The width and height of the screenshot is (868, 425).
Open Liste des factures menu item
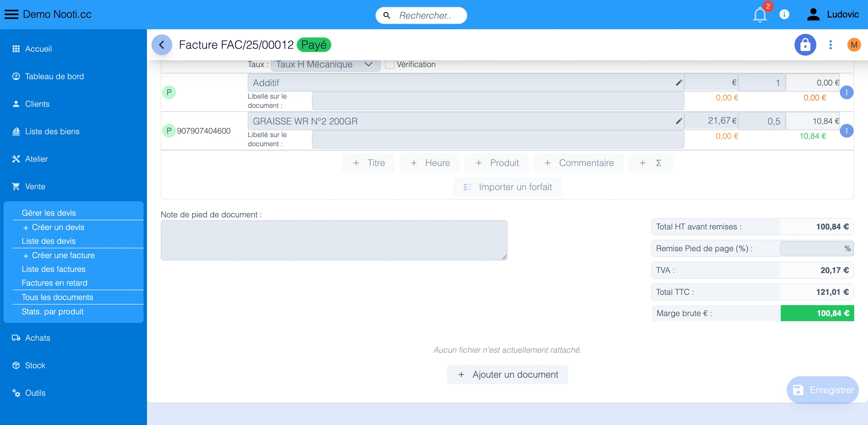(x=53, y=269)
